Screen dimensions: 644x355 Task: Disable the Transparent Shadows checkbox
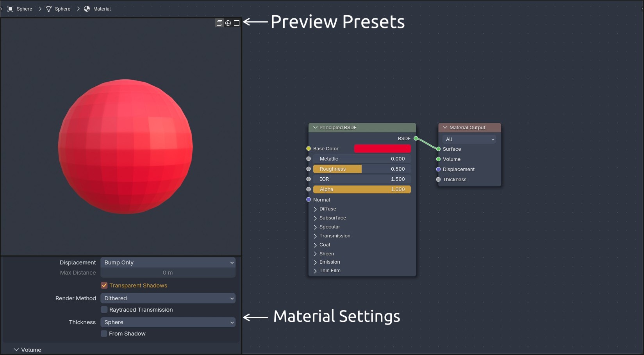[104, 285]
